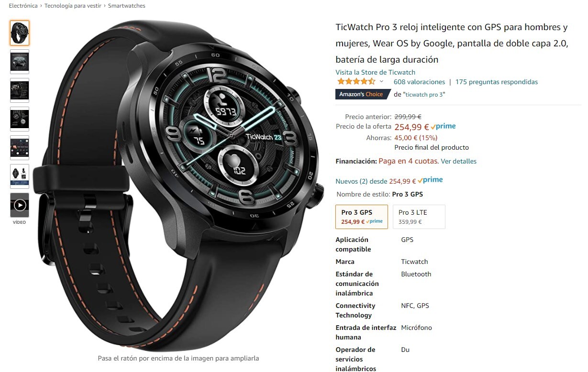The width and height of the screenshot is (588, 372).
Task: Open Smartwatches breadcrumb link
Action: pyautogui.click(x=127, y=6)
